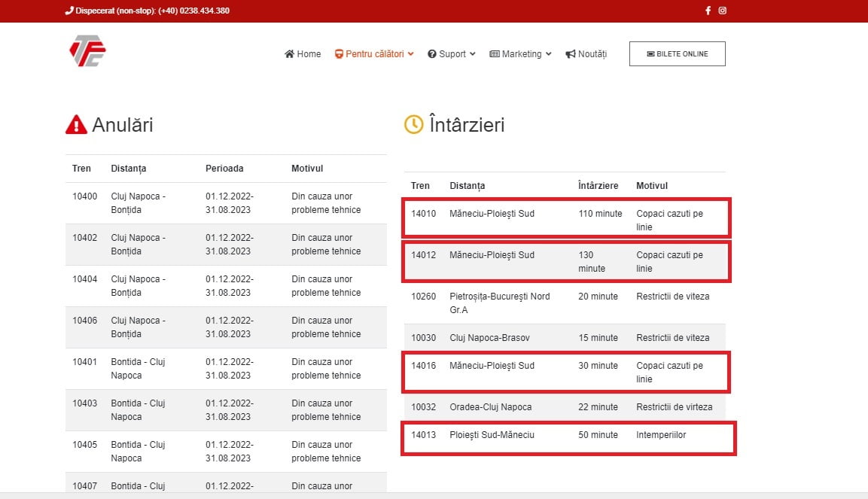Go to Home menu item
The width and height of the screenshot is (868, 499).
302,53
